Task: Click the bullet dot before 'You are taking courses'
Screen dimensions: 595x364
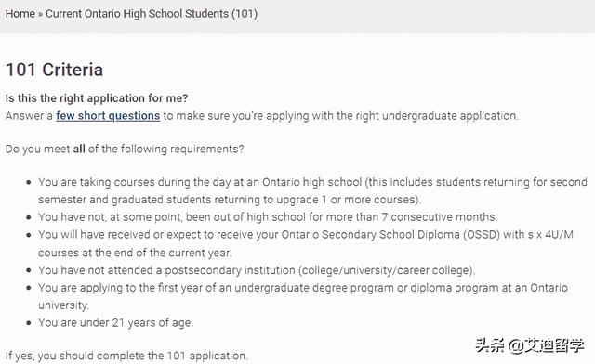Action: [29, 182]
